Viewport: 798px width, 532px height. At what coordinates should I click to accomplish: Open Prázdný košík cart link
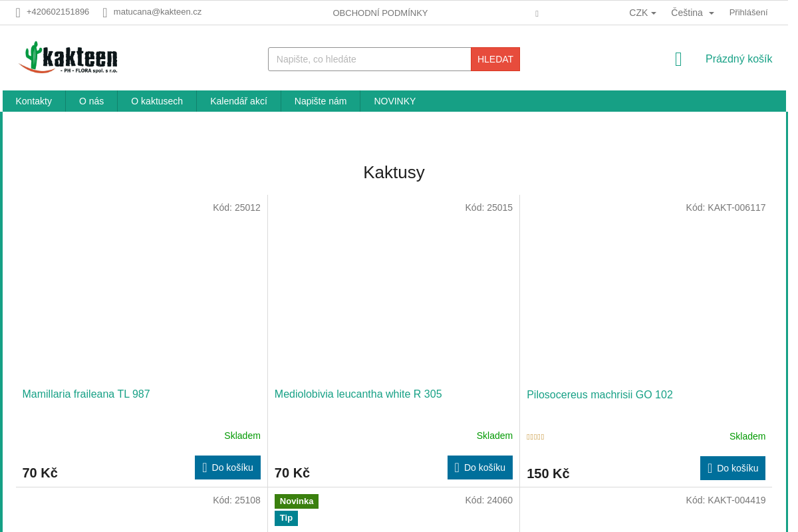click(x=739, y=59)
